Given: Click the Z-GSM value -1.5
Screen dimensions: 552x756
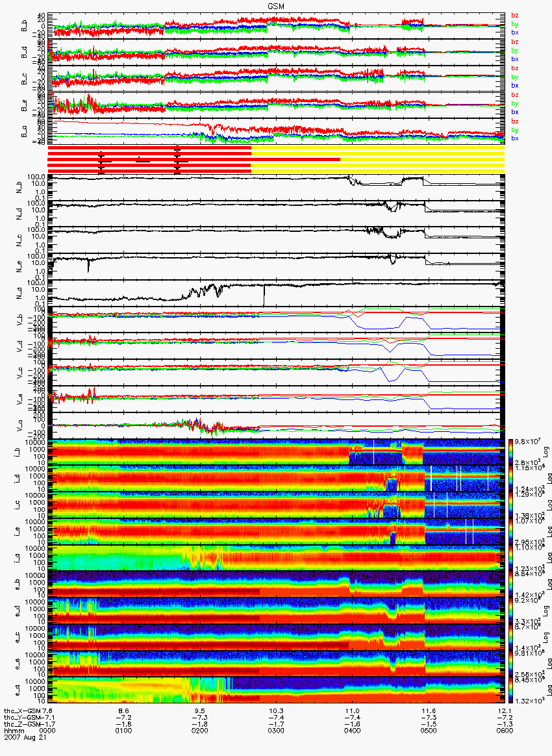Looking at the screenshot, I should (429, 724).
